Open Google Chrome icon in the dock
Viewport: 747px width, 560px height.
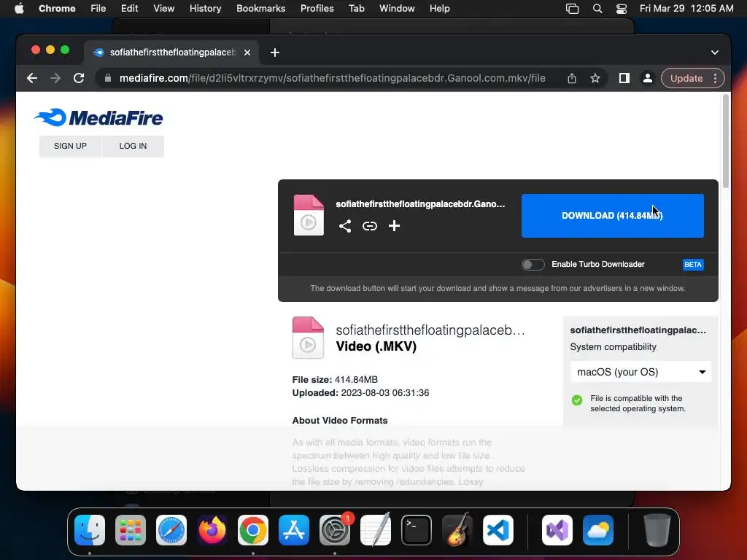[253, 530]
